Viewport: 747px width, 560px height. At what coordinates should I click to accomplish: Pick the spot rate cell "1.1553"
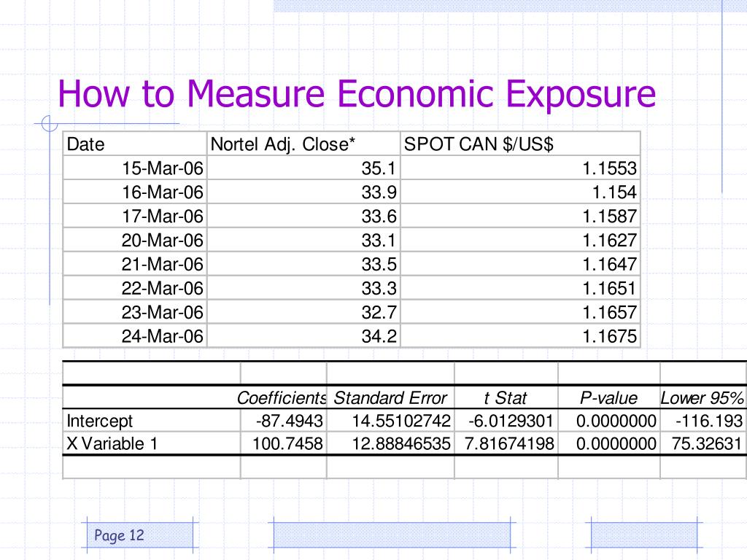(520, 168)
